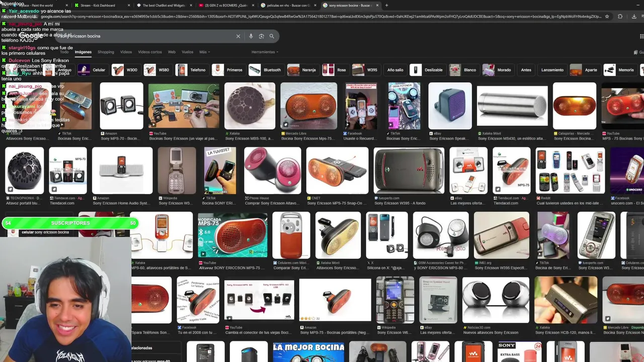This screenshot has height=362, width=644.
Task: Filter images by the Telefono chip
Action: 192,70
